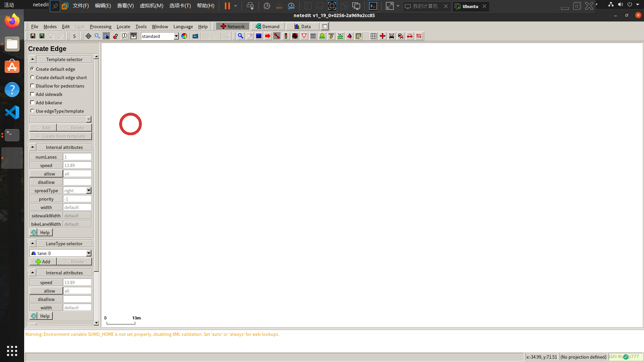
Task: Collapse the LaneType selector section
Action: 33,243
